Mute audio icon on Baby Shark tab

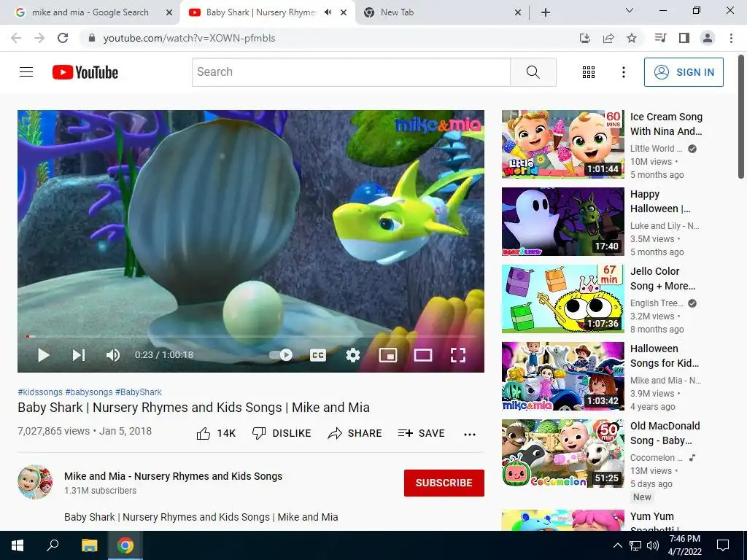point(328,12)
